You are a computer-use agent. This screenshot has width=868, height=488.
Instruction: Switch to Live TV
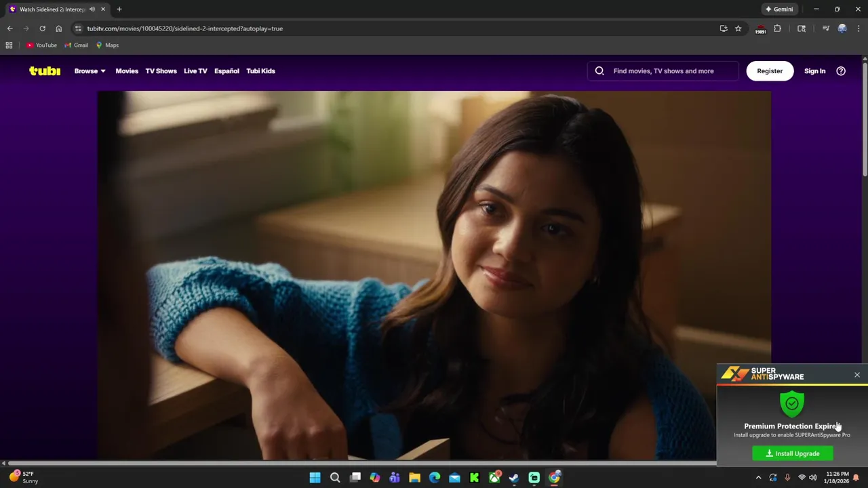195,70
